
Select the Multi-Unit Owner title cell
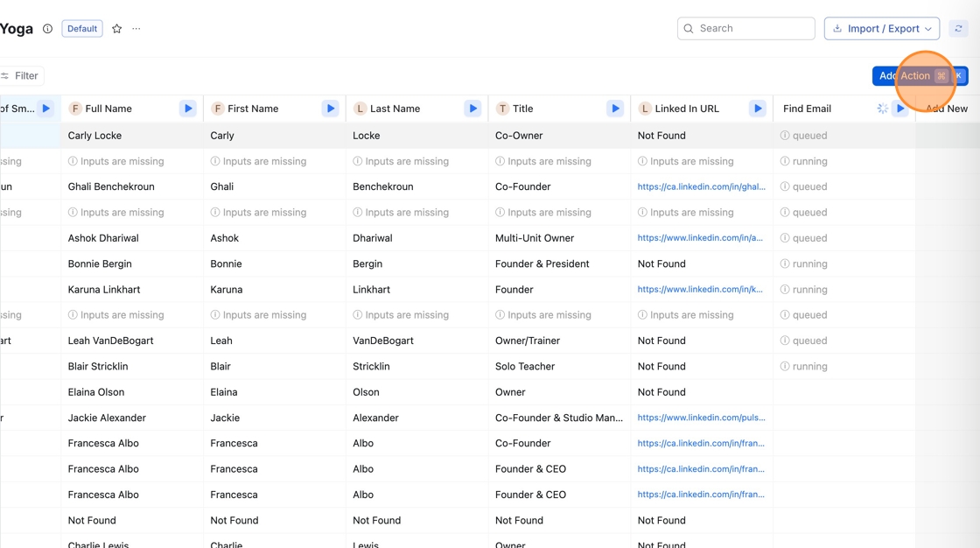(559, 238)
